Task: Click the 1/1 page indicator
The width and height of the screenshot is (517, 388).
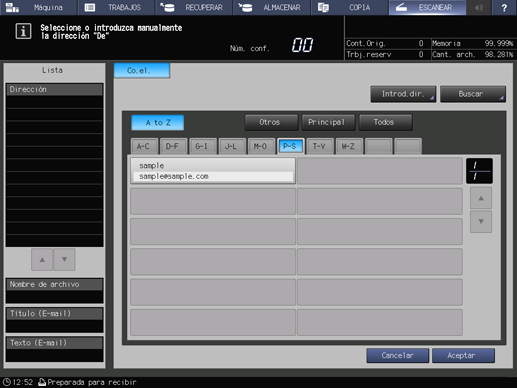Action: 479,171
